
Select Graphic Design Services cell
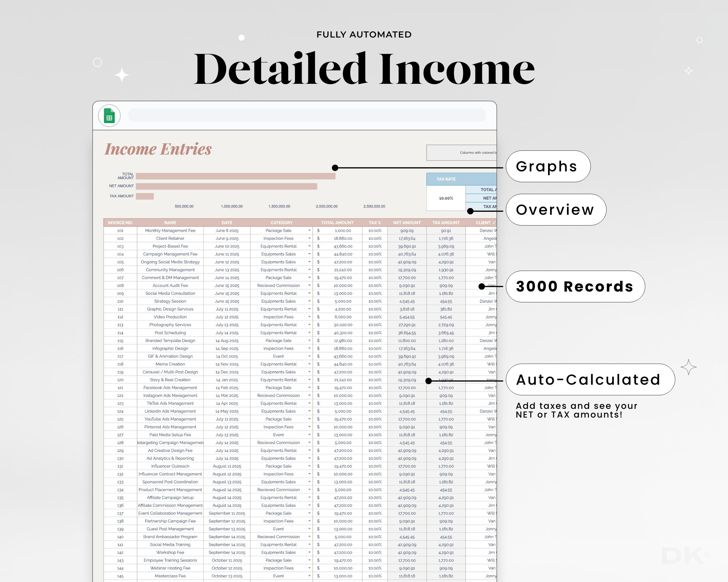click(x=170, y=309)
